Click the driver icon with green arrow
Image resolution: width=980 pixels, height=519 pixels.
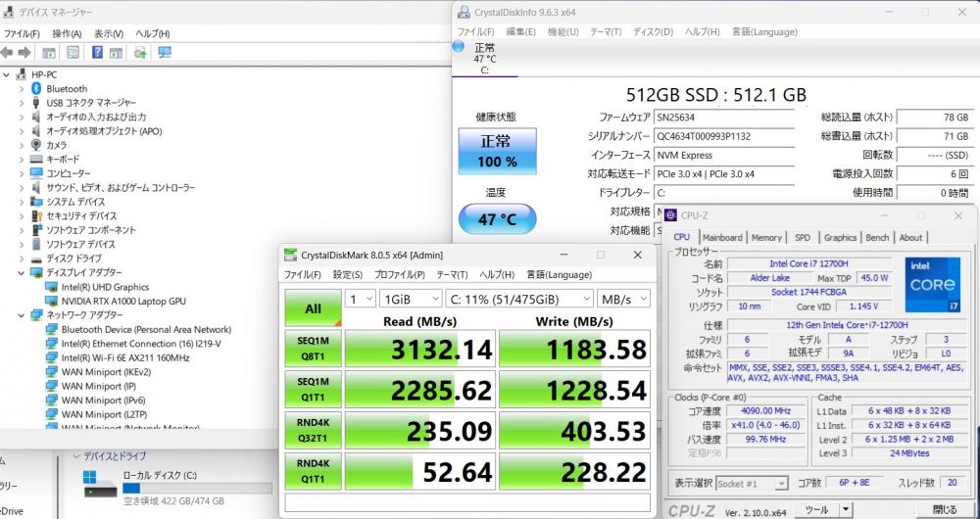pyautogui.click(x=140, y=53)
